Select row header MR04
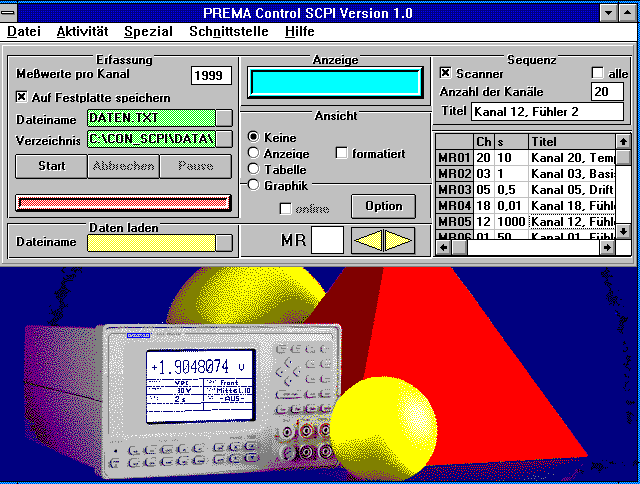The width and height of the screenshot is (640, 484). [x=454, y=206]
